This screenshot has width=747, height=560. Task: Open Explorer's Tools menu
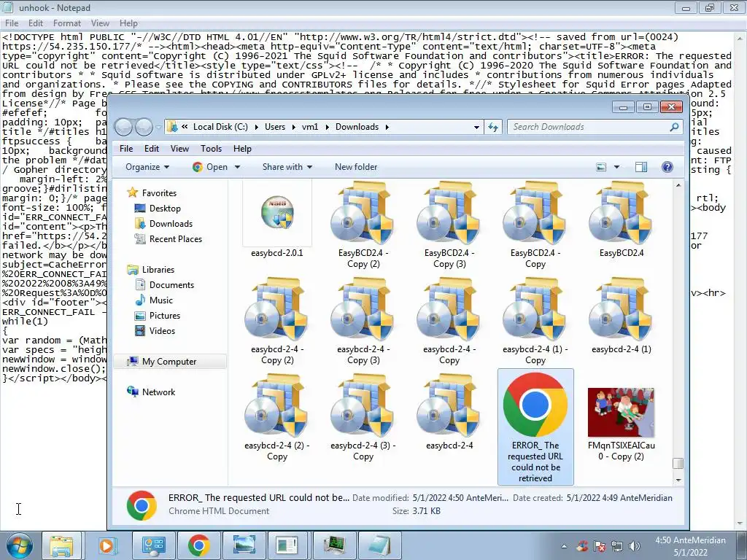pos(211,149)
